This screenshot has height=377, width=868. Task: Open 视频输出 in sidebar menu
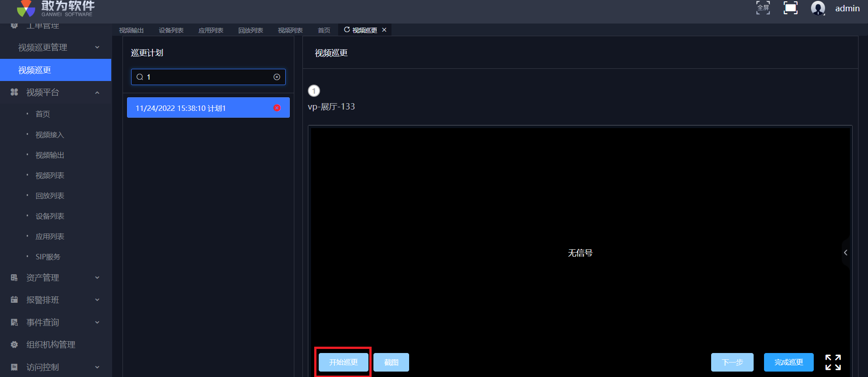50,155
